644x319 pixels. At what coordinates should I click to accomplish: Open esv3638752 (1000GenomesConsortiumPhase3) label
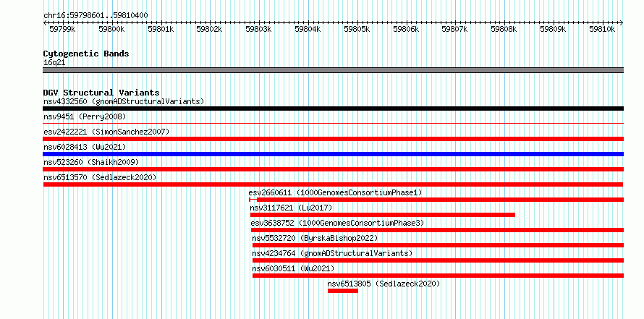click(338, 223)
